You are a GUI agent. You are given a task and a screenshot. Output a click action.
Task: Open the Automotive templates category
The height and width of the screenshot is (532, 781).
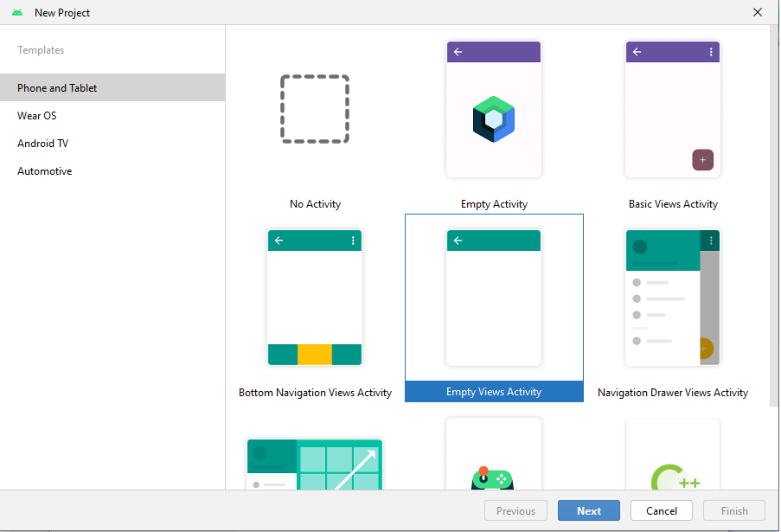[45, 171]
